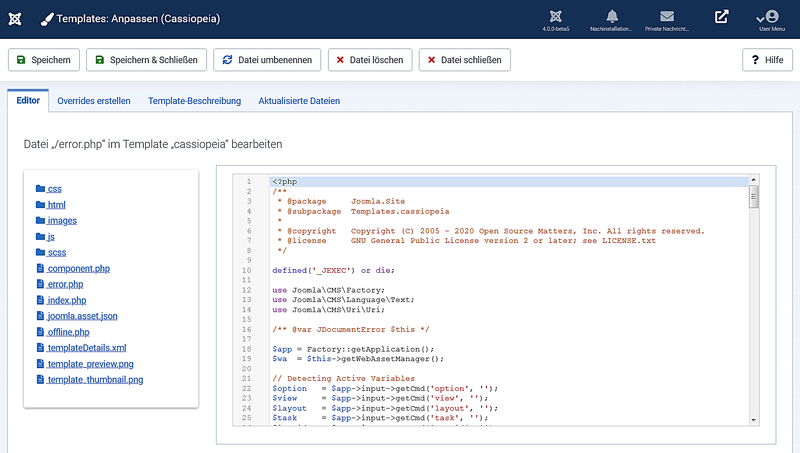The height and width of the screenshot is (453, 800).
Task: Click file icon beside template_thumbnail.png
Action: 40,379
